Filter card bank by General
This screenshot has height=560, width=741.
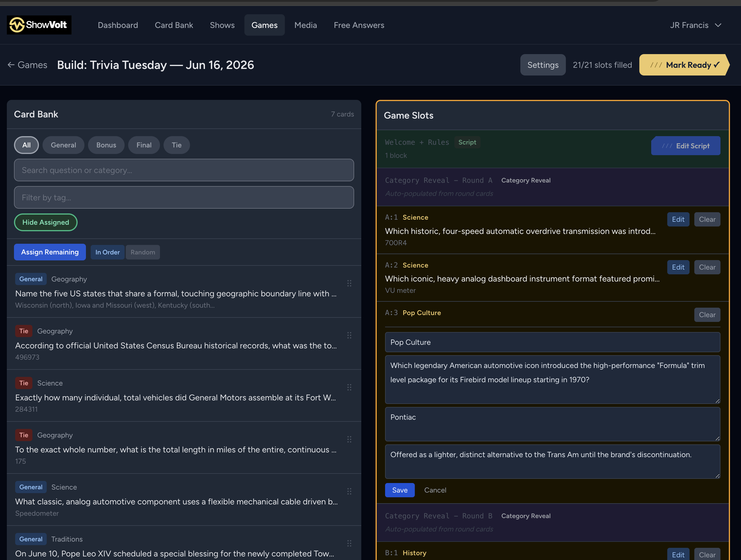pyautogui.click(x=63, y=145)
